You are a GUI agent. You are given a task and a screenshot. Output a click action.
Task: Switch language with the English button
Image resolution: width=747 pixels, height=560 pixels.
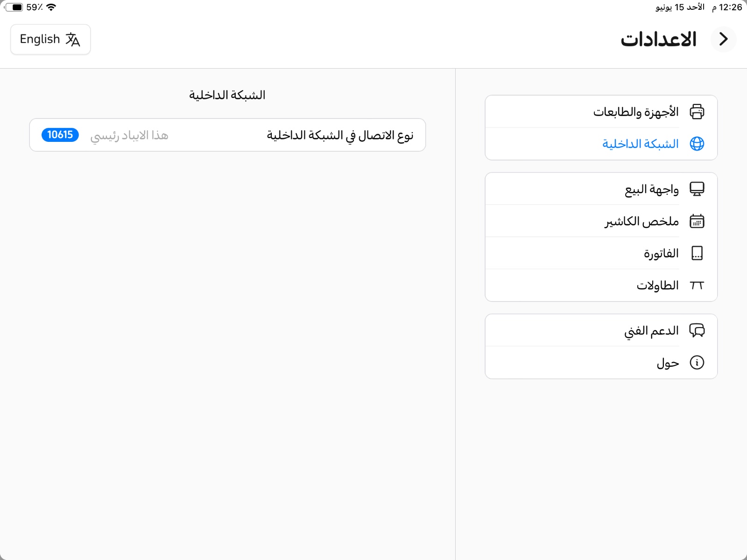pos(50,39)
